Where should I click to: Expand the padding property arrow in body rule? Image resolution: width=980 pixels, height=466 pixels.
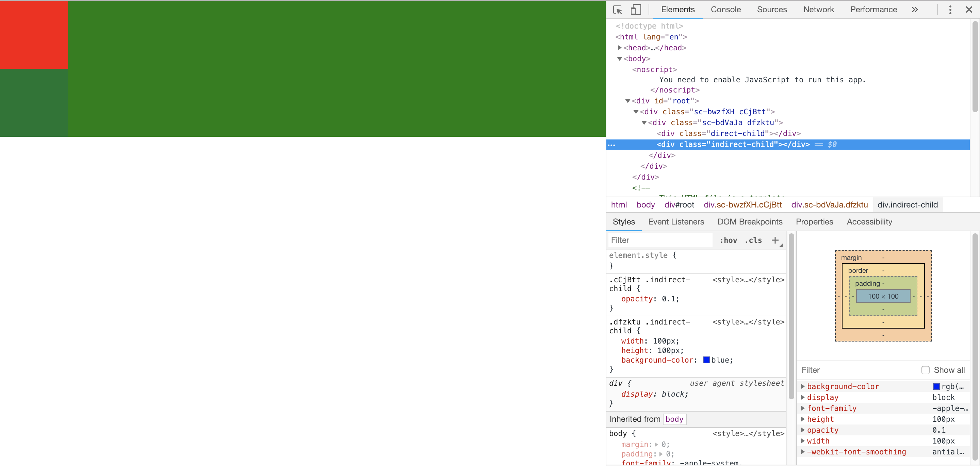click(x=661, y=454)
